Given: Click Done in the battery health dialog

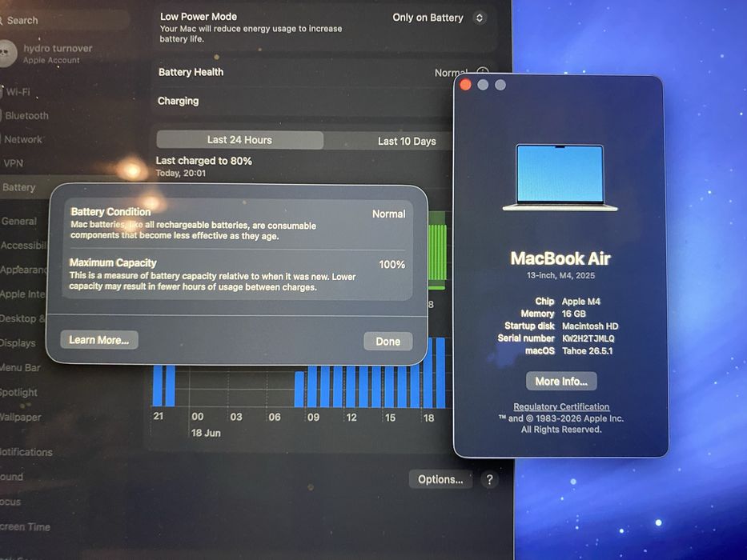Looking at the screenshot, I should (x=388, y=342).
